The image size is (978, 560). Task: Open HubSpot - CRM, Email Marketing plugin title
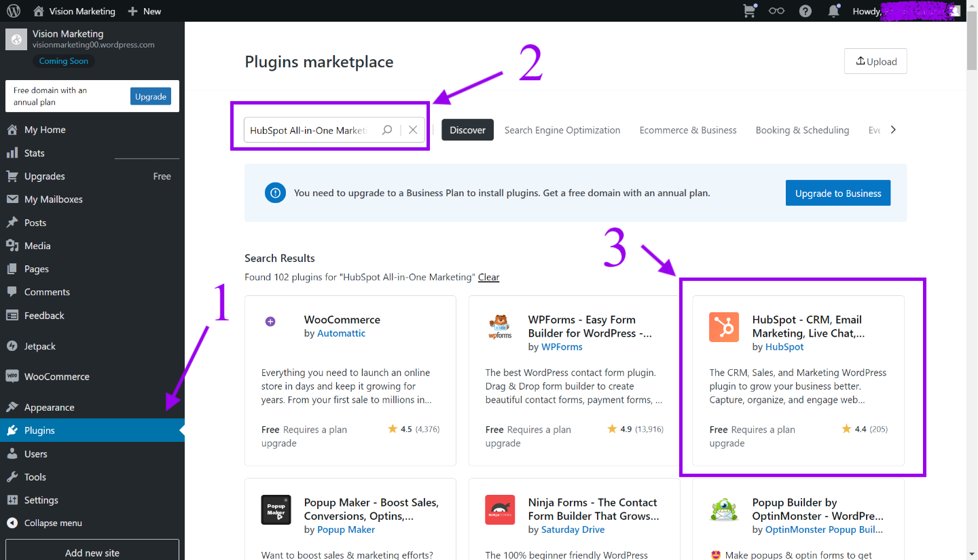click(x=808, y=326)
